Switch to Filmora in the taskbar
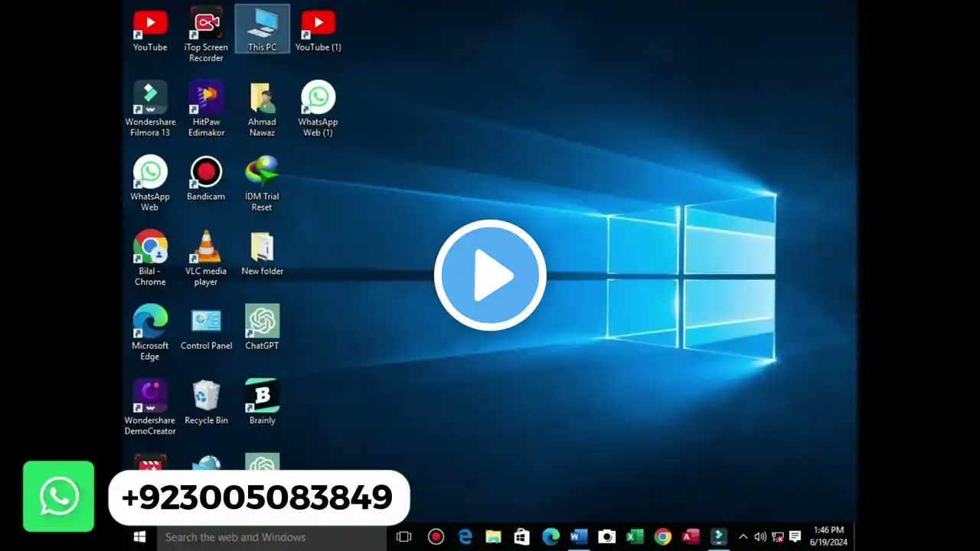 tap(719, 537)
